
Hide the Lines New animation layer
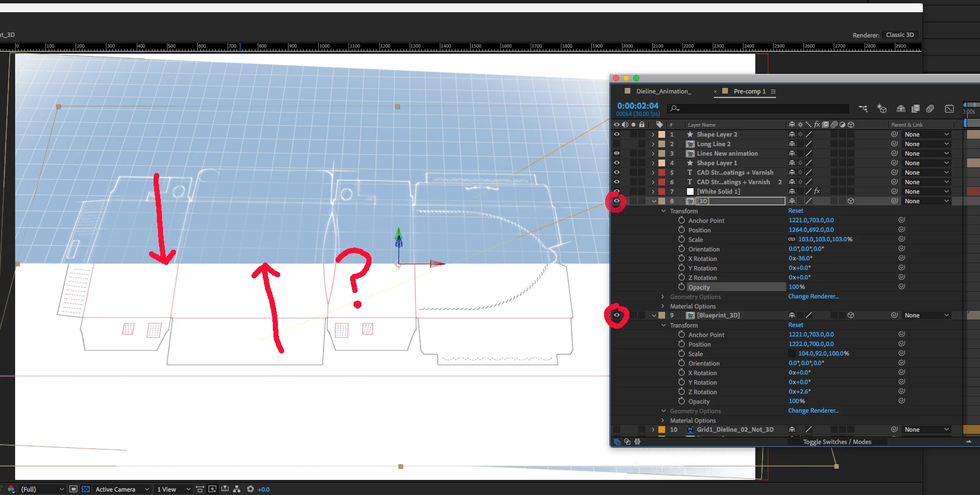(x=616, y=153)
